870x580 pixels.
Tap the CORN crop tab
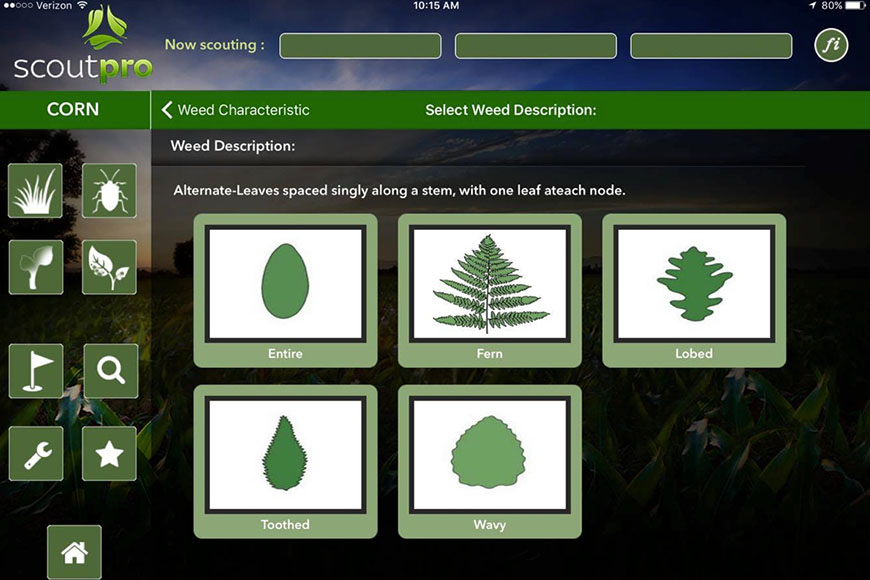click(73, 110)
